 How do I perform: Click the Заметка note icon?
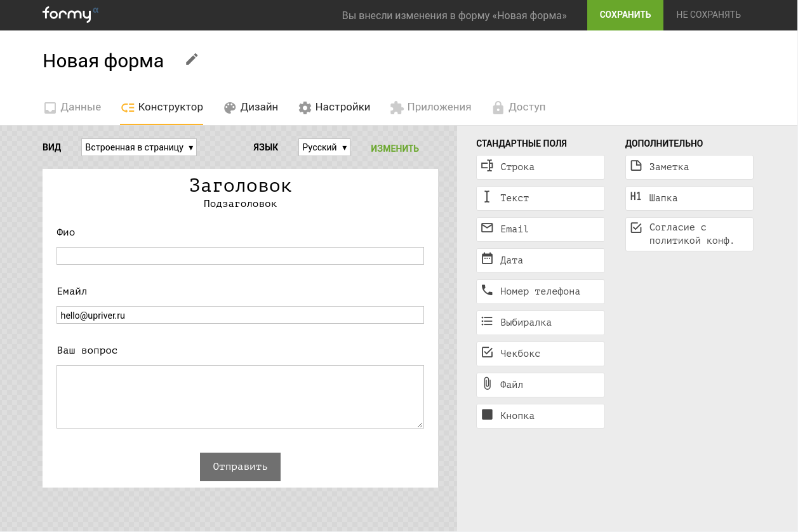(636, 166)
